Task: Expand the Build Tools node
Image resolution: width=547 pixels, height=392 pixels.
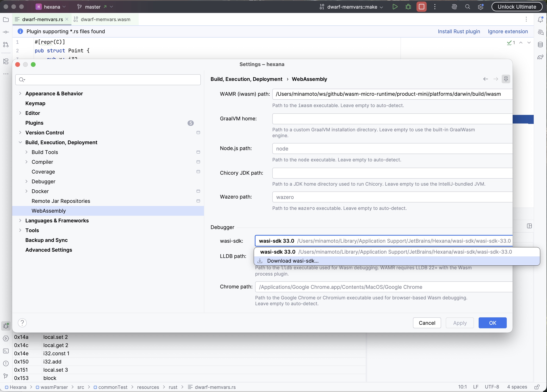Action: tap(27, 152)
